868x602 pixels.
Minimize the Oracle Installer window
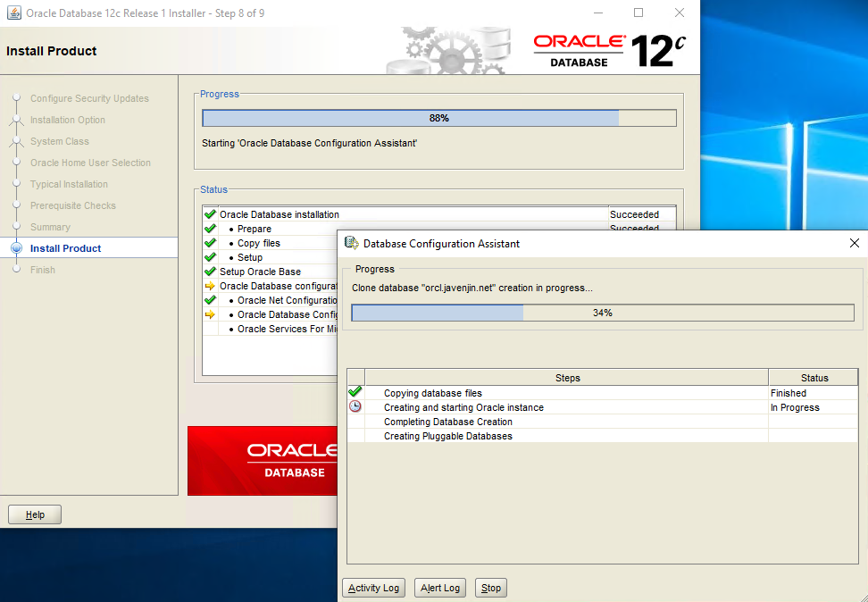598,13
